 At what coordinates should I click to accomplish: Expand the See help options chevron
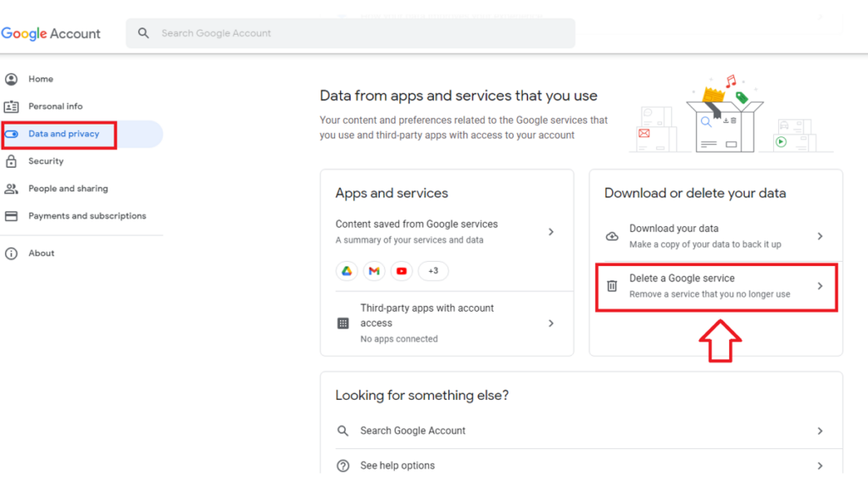(x=820, y=465)
